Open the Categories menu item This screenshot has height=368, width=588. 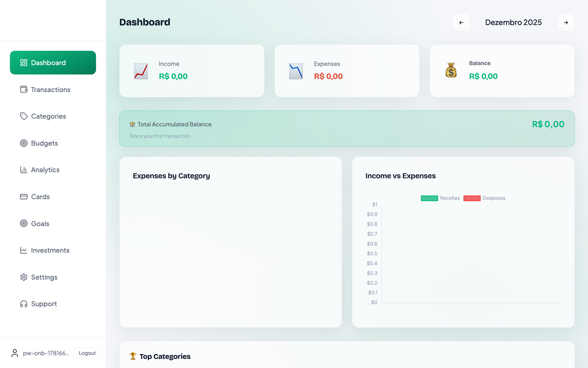pos(53,116)
